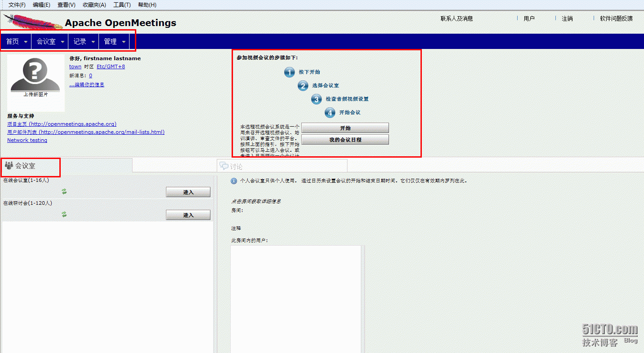The height and width of the screenshot is (353, 644).
Task: Open the 项目主页 openmeetings.apache.org link
Action: (x=62, y=124)
